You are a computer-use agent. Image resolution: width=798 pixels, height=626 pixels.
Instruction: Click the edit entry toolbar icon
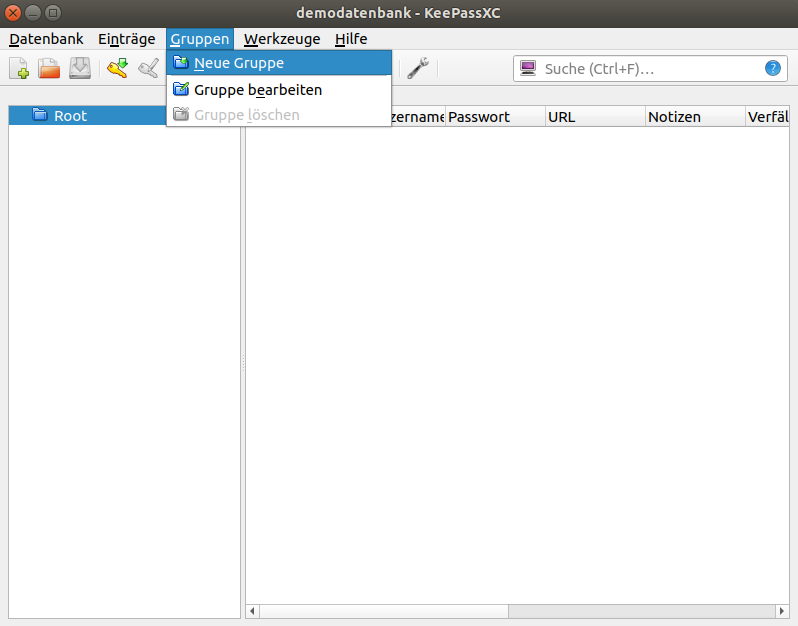[x=148, y=69]
